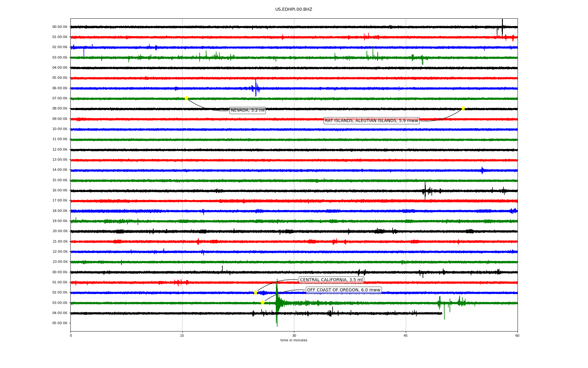Click the 'time in minutes' axis label
Screen dimensions: 588x368
[x=293, y=340]
